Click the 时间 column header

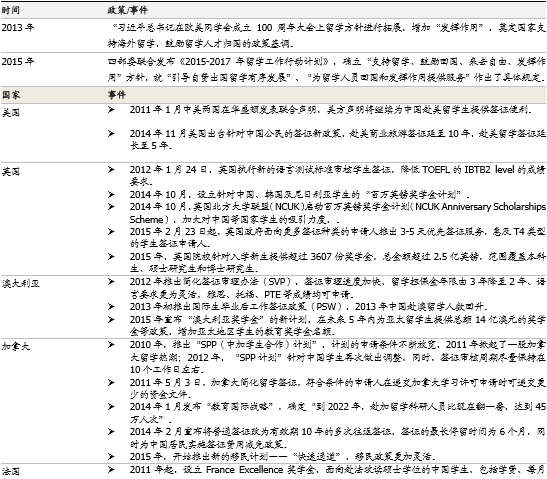(10, 10)
